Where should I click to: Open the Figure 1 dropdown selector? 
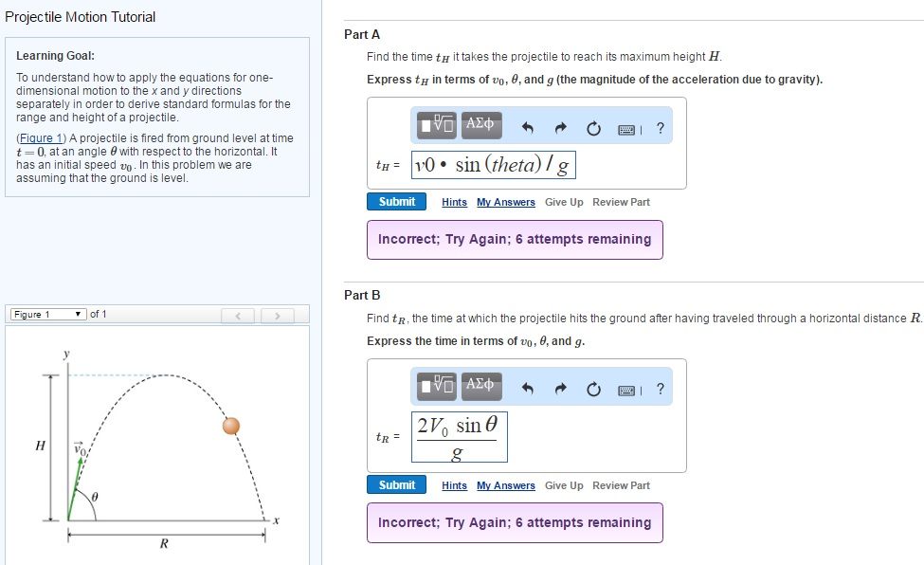pos(47,315)
